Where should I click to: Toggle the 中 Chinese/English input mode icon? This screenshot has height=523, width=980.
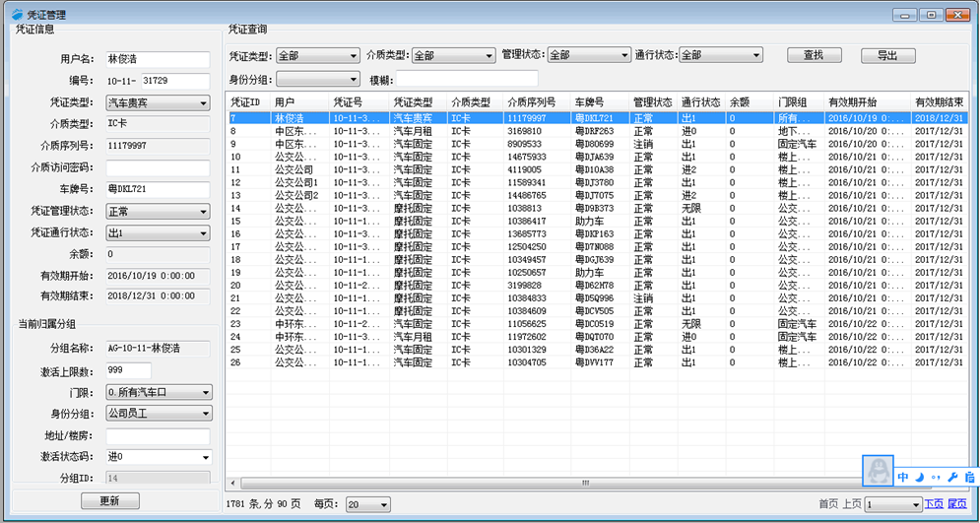[902, 478]
